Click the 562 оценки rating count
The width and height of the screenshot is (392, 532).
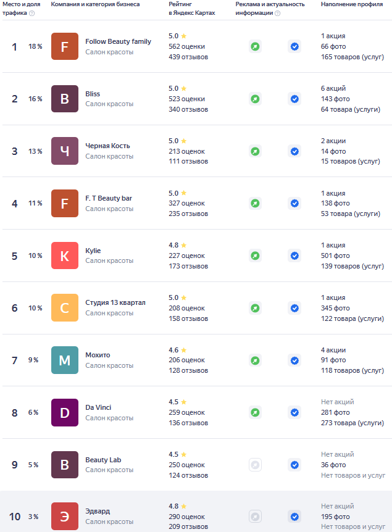(186, 46)
